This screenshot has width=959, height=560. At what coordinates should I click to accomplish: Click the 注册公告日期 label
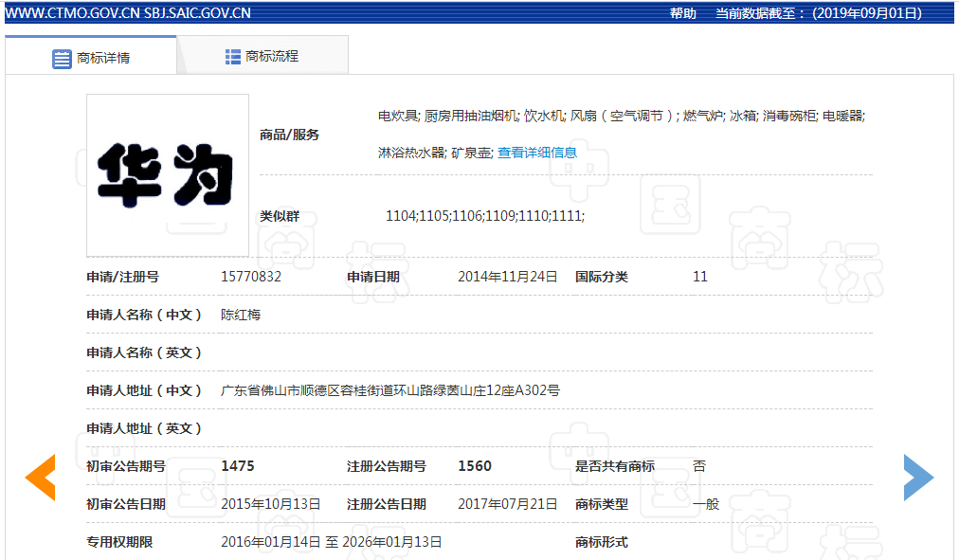(x=387, y=504)
